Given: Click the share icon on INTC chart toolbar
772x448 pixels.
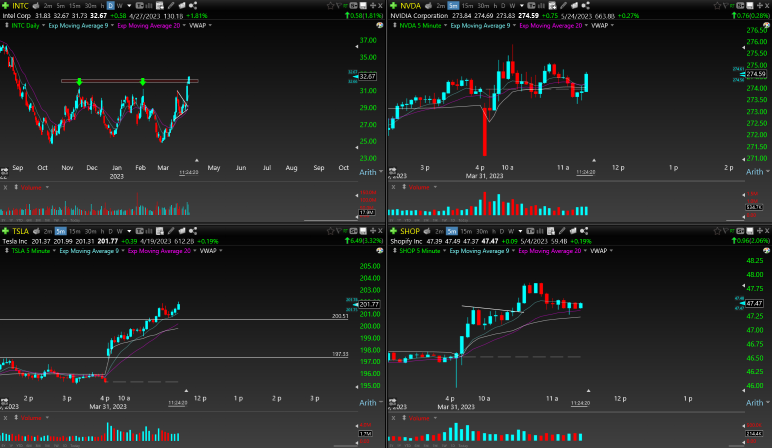Looking at the screenshot, I should (193, 5).
